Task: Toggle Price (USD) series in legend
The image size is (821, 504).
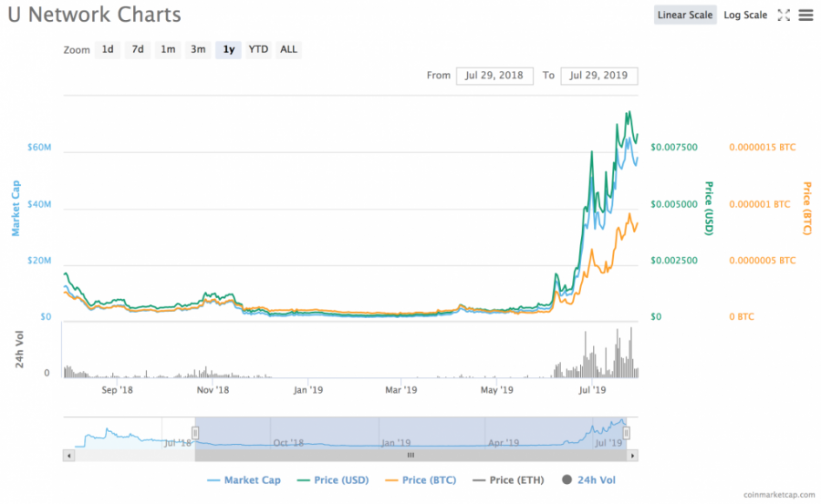Action: (x=333, y=480)
